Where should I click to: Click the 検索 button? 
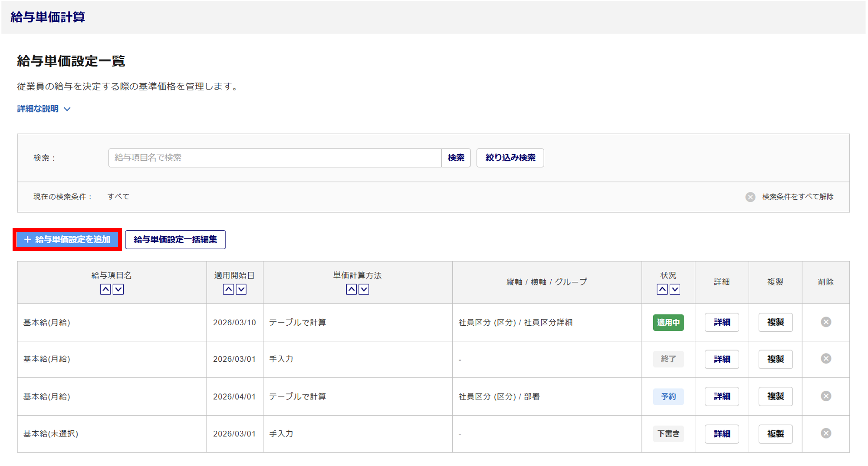point(456,158)
